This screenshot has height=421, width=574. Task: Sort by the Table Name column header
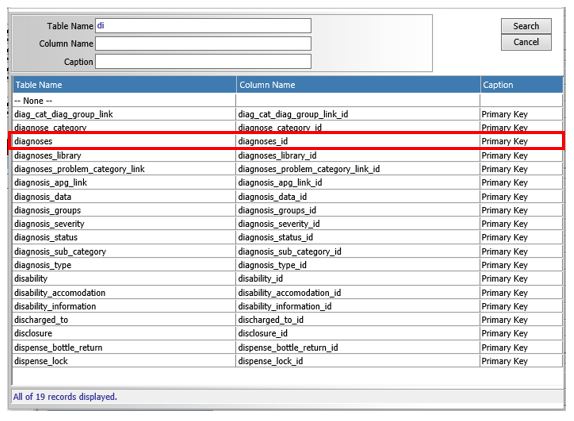(x=124, y=85)
